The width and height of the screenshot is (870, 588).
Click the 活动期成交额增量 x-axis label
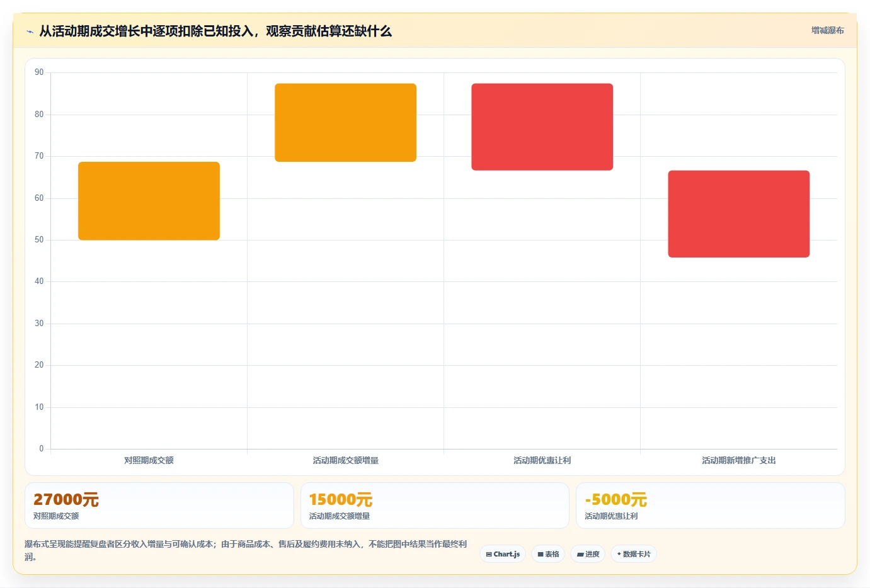coord(345,460)
